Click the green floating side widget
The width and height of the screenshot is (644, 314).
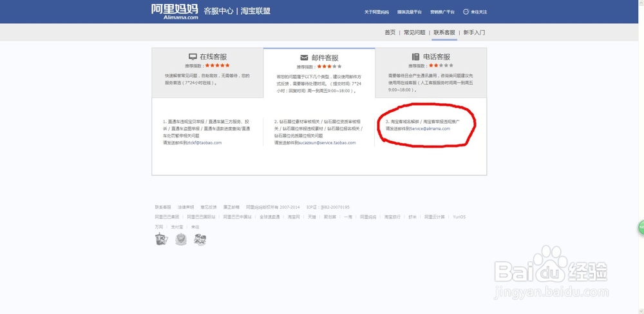click(x=641, y=228)
